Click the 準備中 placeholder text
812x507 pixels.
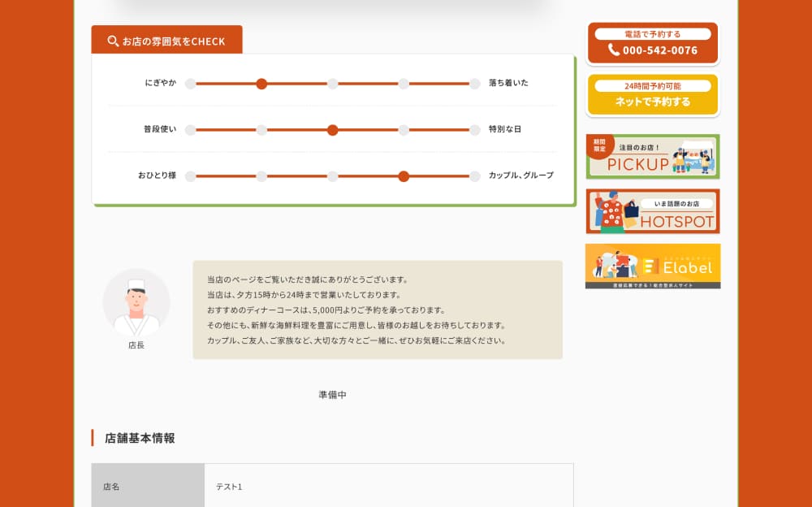[333, 392]
